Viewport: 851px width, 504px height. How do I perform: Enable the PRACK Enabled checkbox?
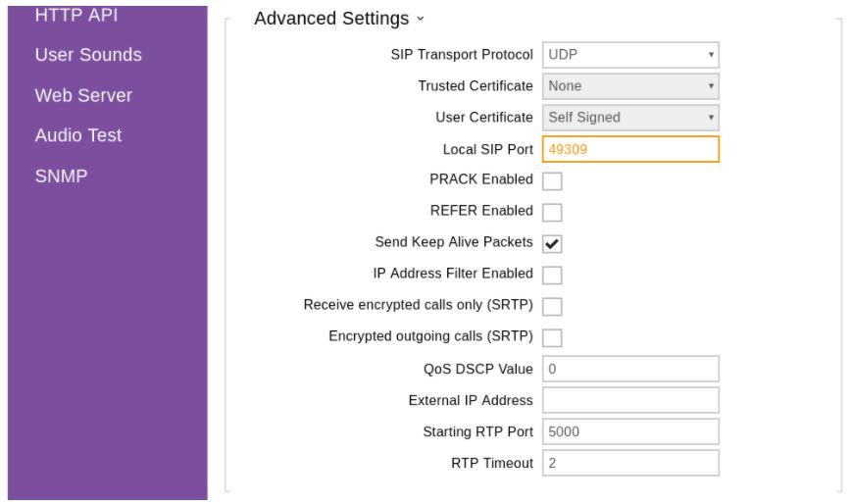tap(552, 181)
